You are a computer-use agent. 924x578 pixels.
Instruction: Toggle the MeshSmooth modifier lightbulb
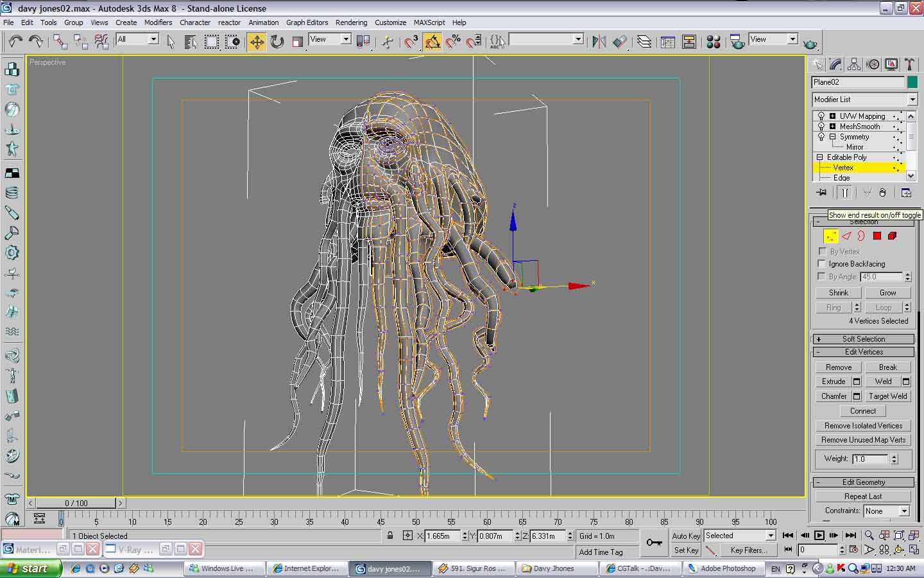821,127
